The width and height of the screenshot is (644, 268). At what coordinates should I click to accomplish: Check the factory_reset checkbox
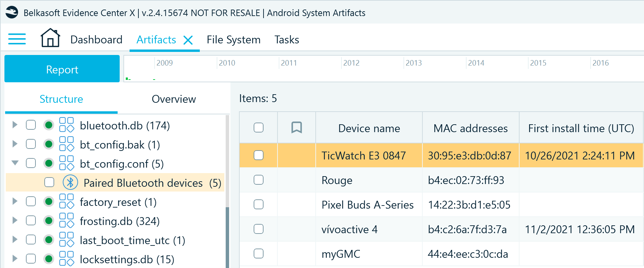pyautogui.click(x=31, y=201)
